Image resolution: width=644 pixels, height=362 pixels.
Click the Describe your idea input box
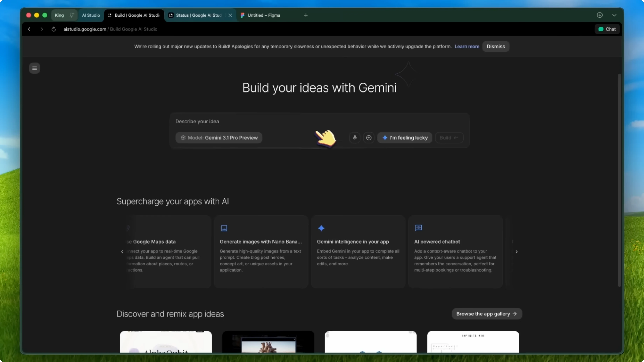(250, 122)
